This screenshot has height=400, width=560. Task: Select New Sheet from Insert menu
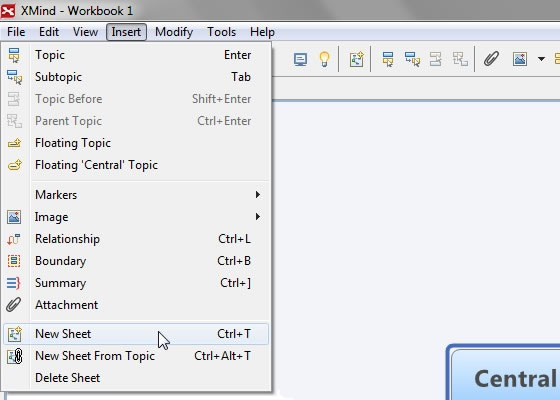[136, 334]
